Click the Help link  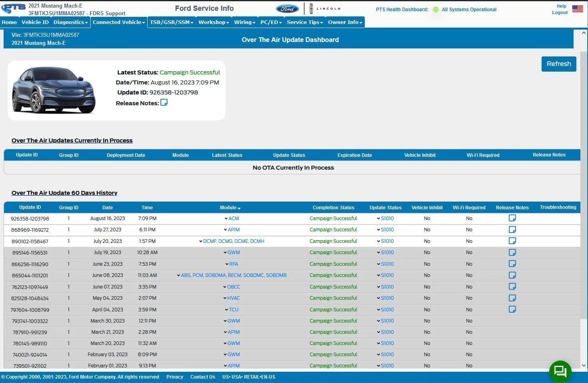click(562, 6)
